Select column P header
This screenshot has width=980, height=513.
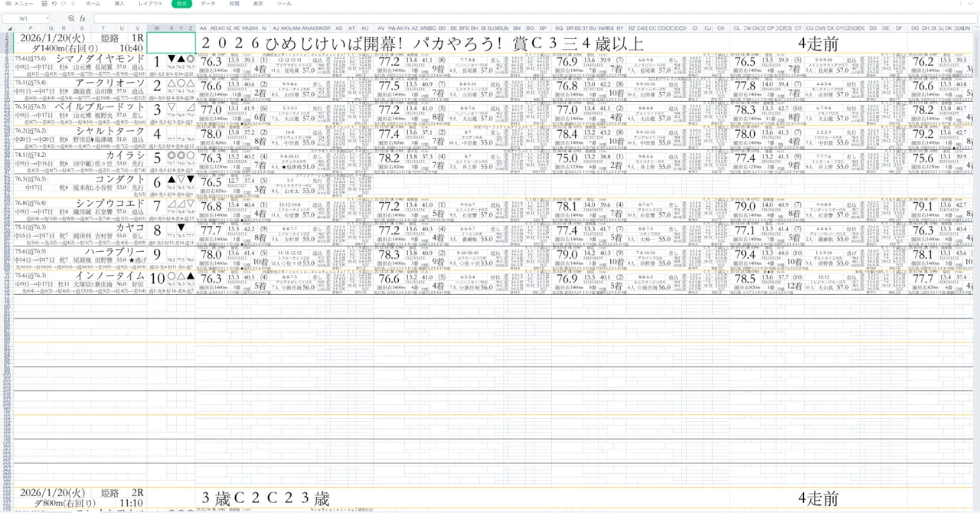click(31, 28)
